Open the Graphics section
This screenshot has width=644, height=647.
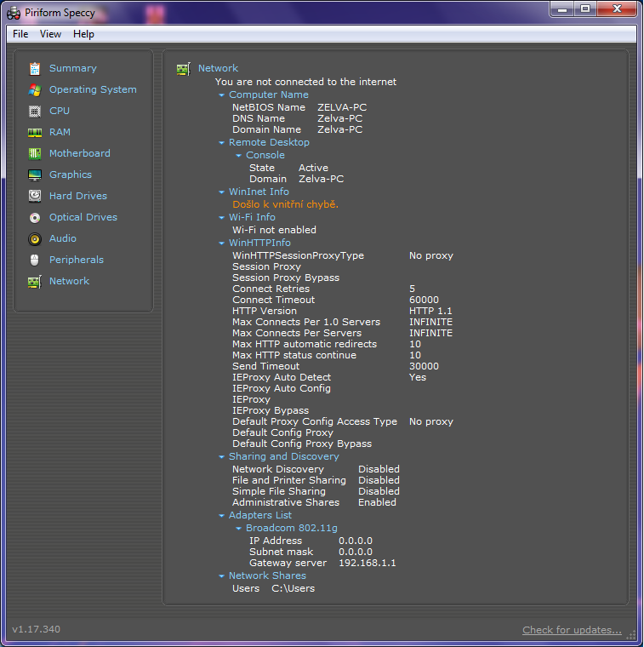click(x=71, y=175)
